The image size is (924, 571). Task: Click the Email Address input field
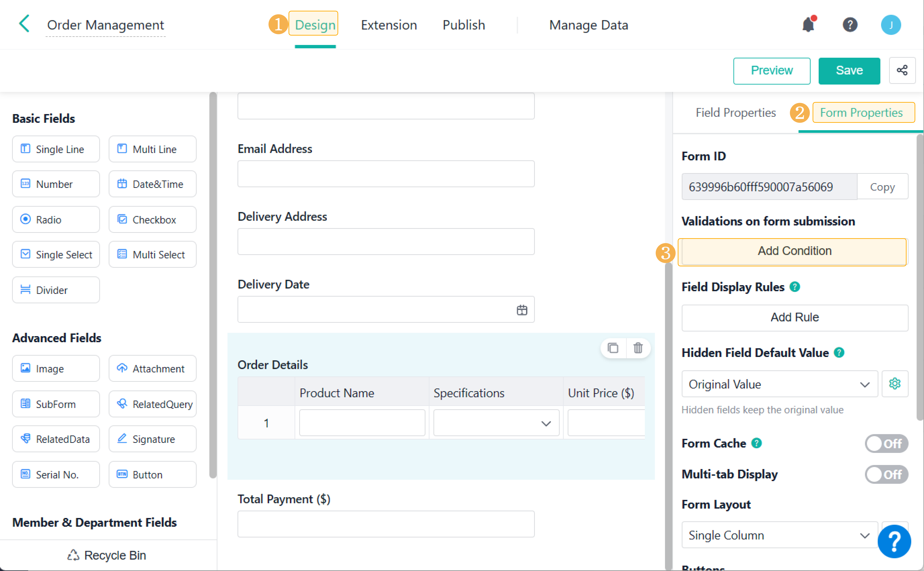pos(386,174)
